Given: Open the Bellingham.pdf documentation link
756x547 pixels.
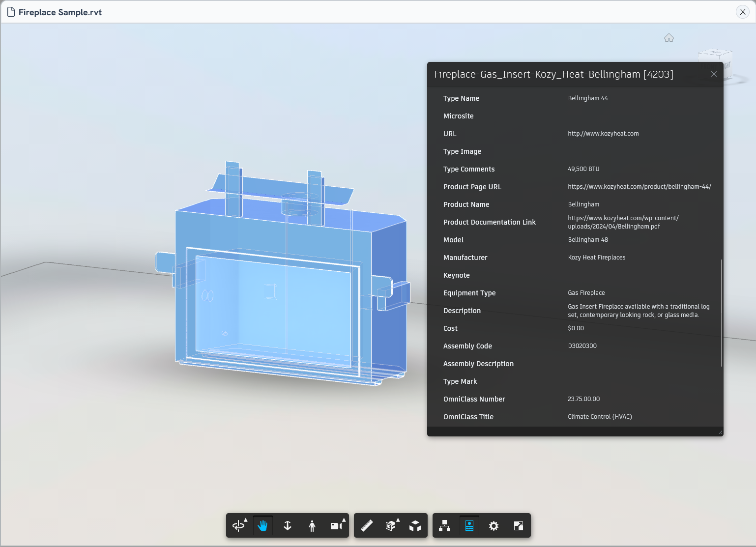Looking at the screenshot, I should click(623, 222).
